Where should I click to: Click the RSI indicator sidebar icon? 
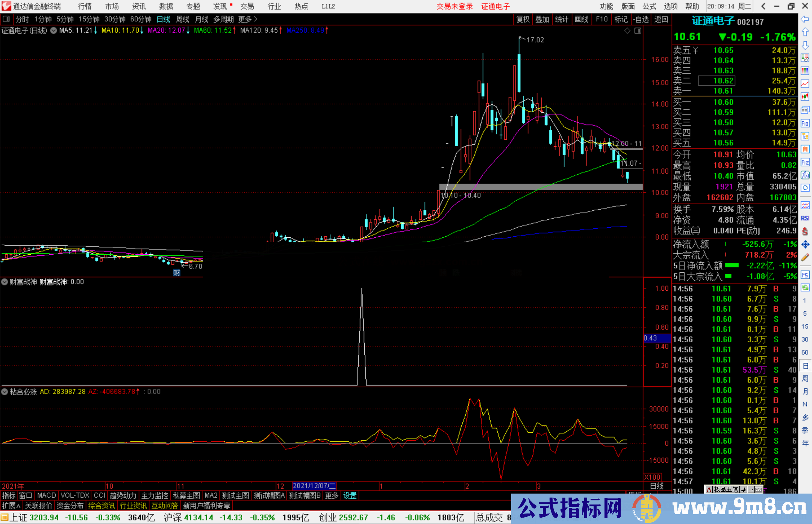805,218
